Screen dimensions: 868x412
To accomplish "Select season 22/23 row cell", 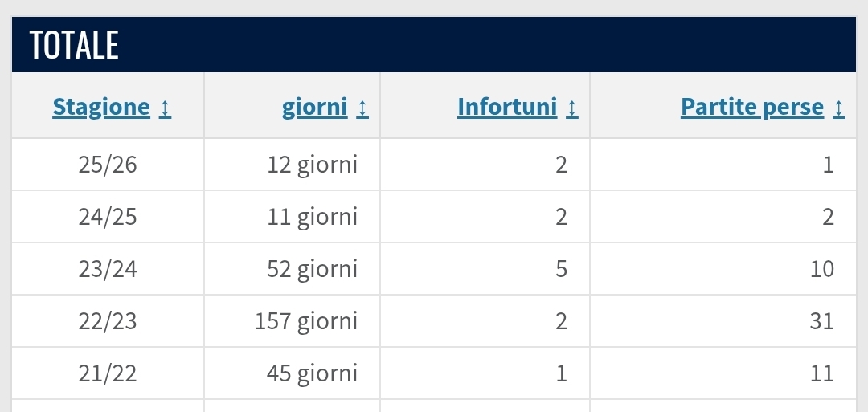I will coord(108,321).
